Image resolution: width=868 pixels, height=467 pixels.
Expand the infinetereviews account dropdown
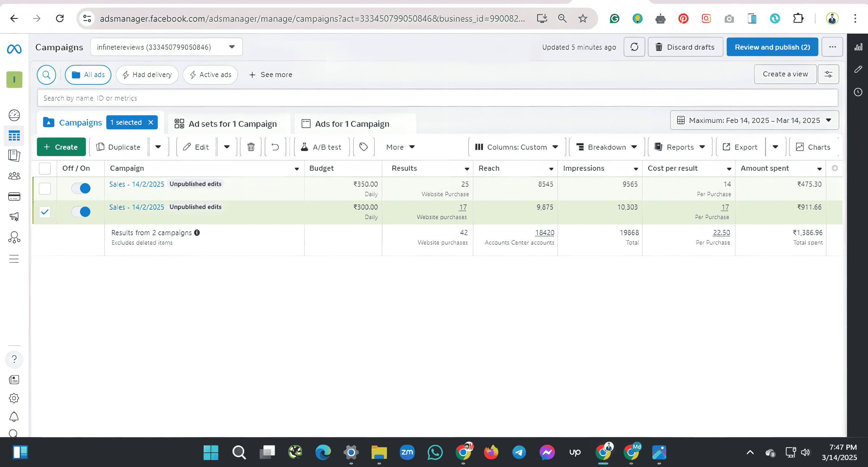point(166,47)
